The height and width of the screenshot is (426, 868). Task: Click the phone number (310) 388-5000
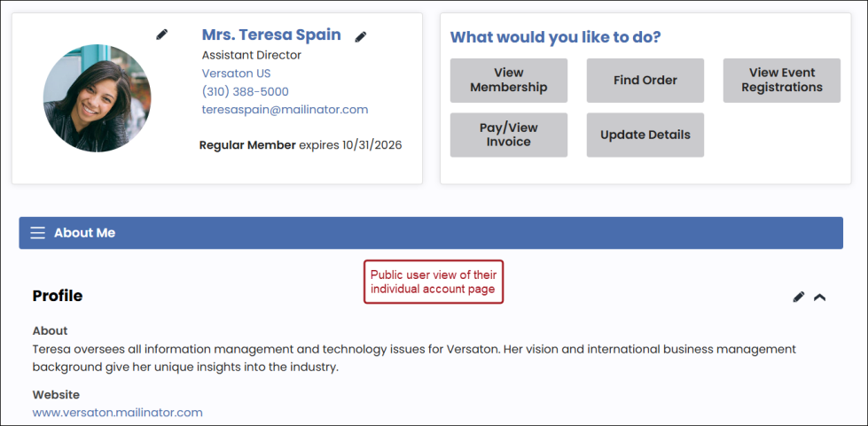pyautogui.click(x=245, y=92)
